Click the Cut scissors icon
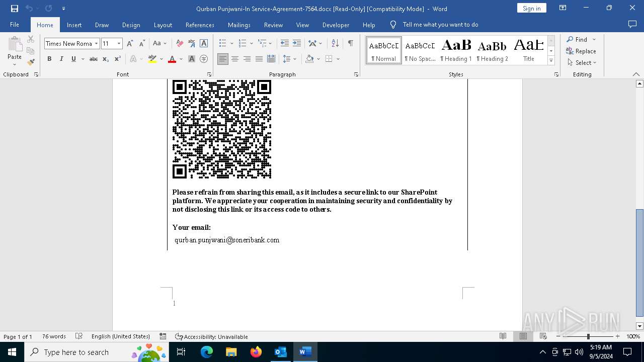Viewport: 644px width, 362px height. coord(31,39)
